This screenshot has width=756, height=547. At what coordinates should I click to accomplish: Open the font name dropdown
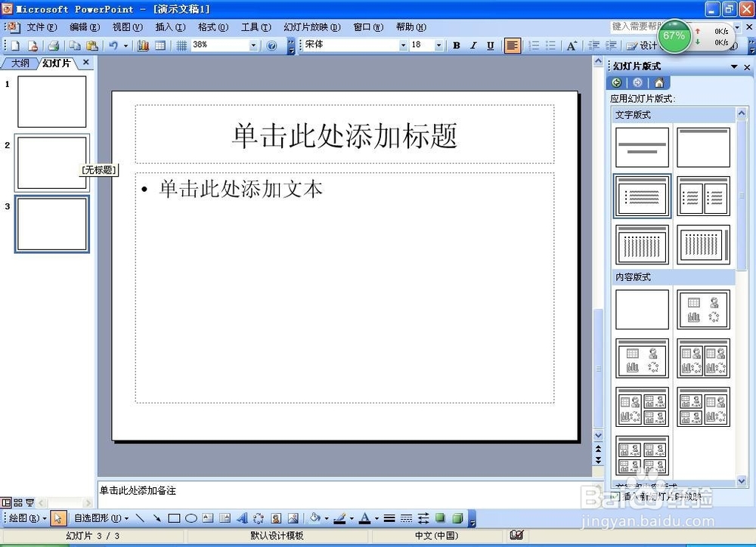coord(404,45)
